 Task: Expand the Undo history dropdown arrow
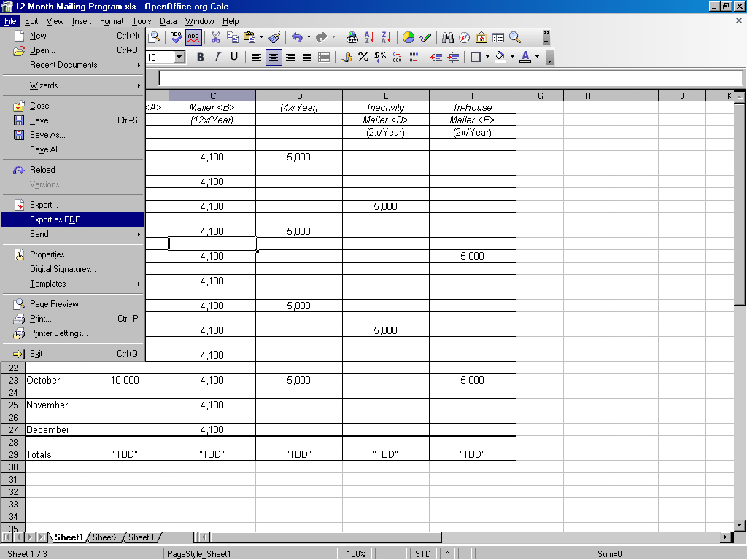[309, 37]
